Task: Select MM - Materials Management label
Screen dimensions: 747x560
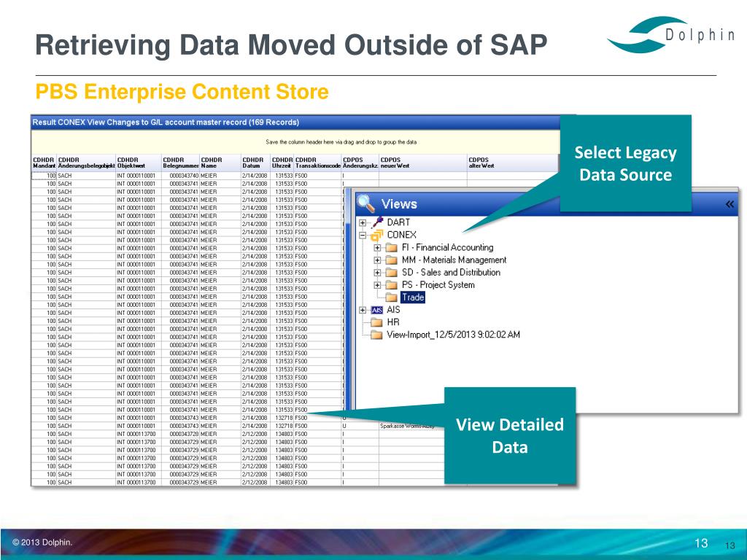Action: pyautogui.click(x=454, y=260)
